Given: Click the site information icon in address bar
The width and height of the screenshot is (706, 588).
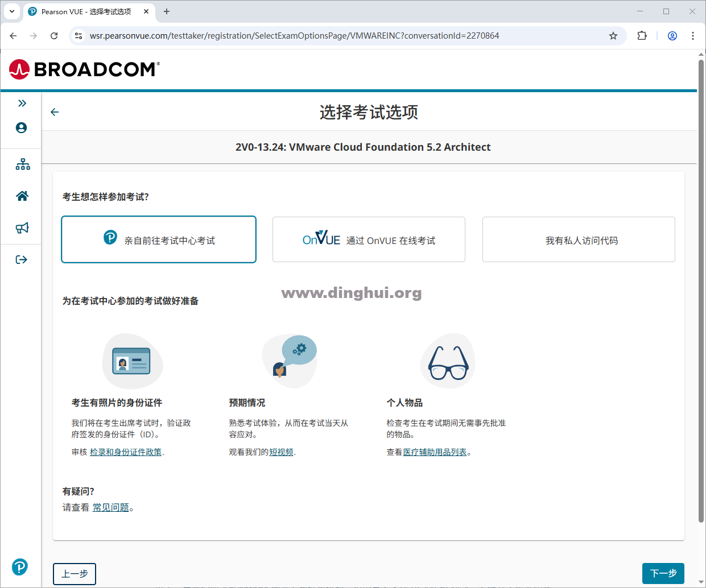Looking at the screenshot, I should pyautogui.click(x=79, y=36).
